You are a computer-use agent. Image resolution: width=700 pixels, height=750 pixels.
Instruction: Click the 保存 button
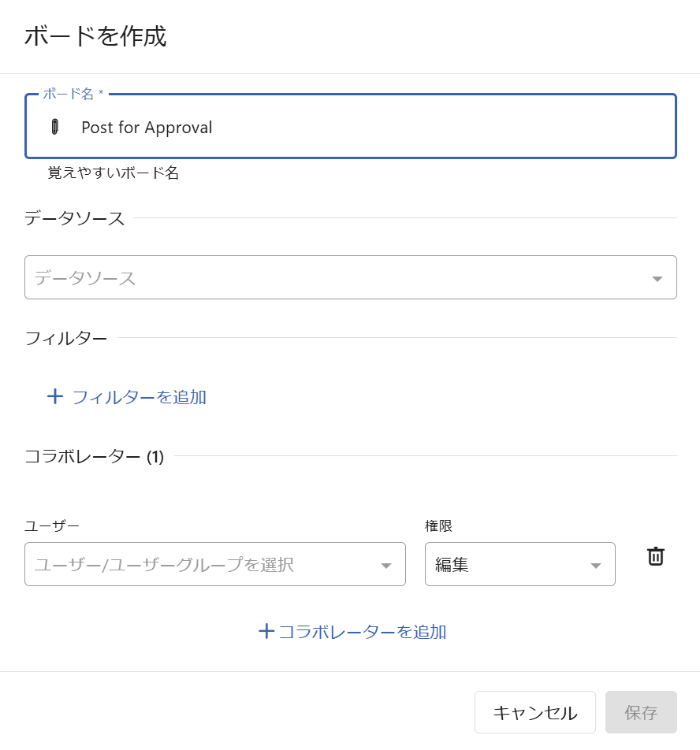point(641,711)
